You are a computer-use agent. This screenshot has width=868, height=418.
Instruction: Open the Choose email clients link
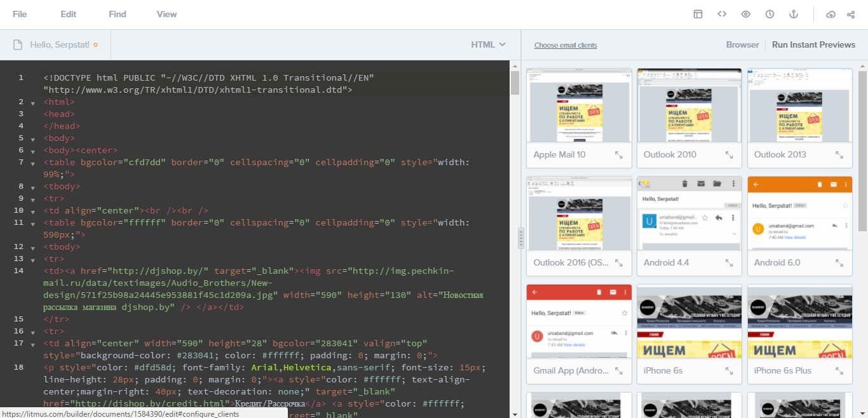(566, 45)
